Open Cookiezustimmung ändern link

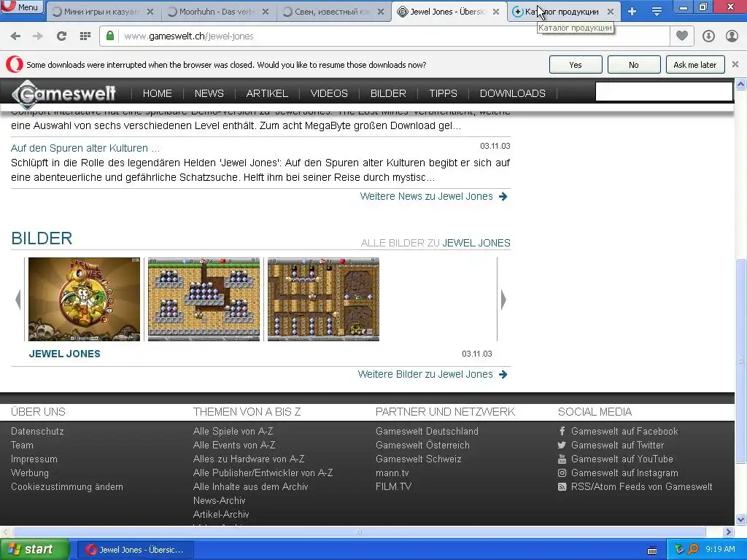pyautogui.click(x=66, y=486)
